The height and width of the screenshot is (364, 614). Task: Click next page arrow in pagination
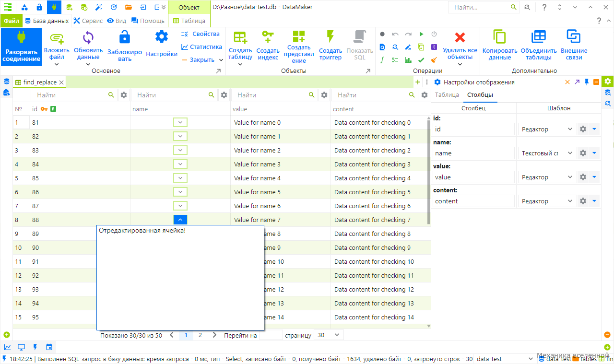click(214, 335)
